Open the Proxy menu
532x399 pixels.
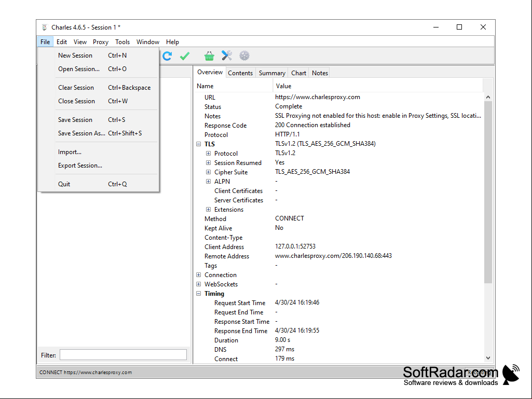click(101, 42)
